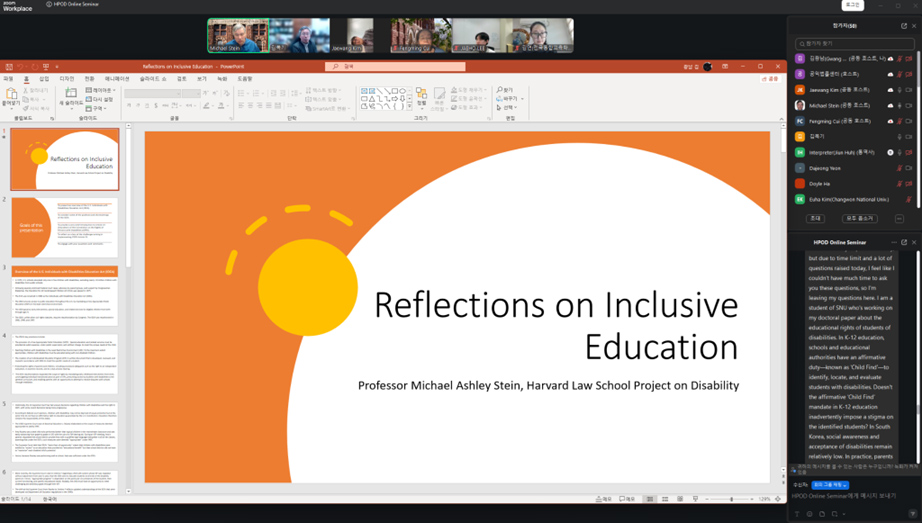
Task: Click the PowerPoint zoom slider handle
Action: point(731,499)
